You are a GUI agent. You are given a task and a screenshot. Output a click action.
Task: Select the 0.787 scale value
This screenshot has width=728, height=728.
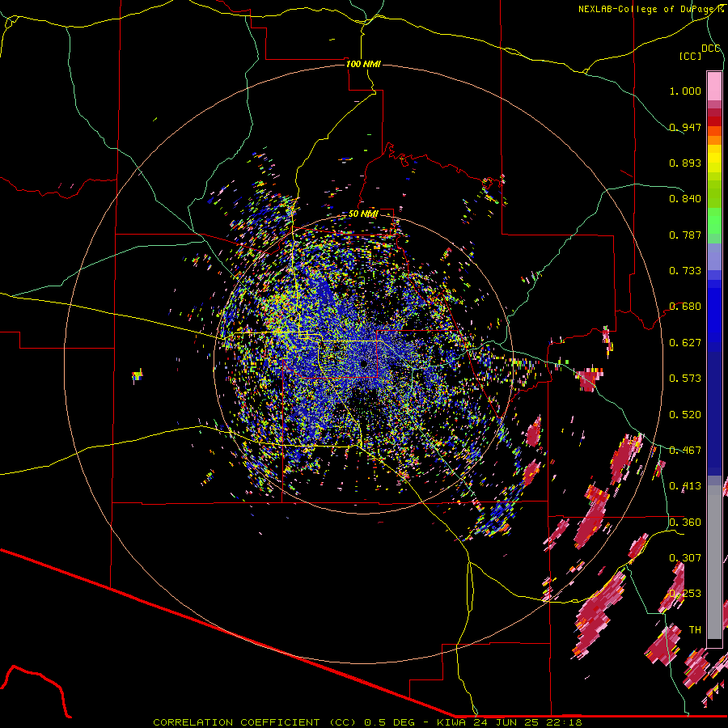(x=685, y=235)
